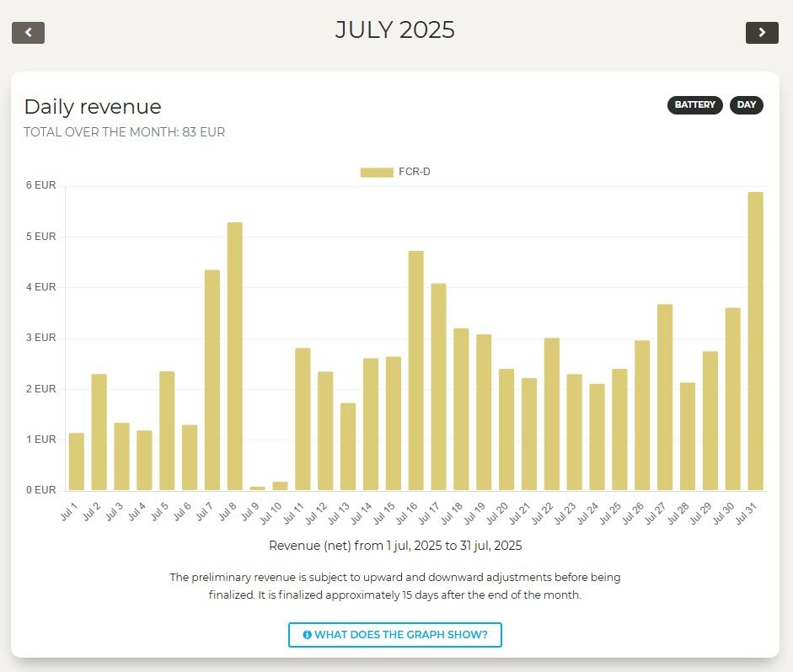Click the Daily revenue card title
Image resolution: width=793 pixels, height=672 pixels.
(x=93, y=107)
